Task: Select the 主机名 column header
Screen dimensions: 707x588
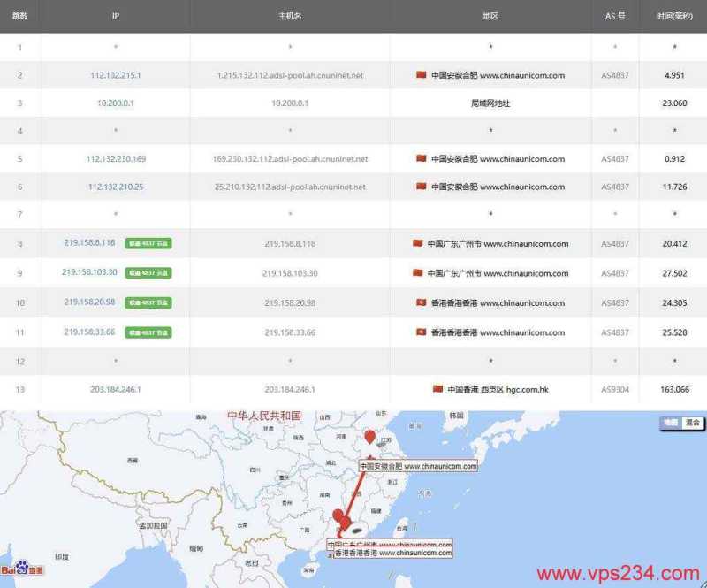Action: pos(290,15)
